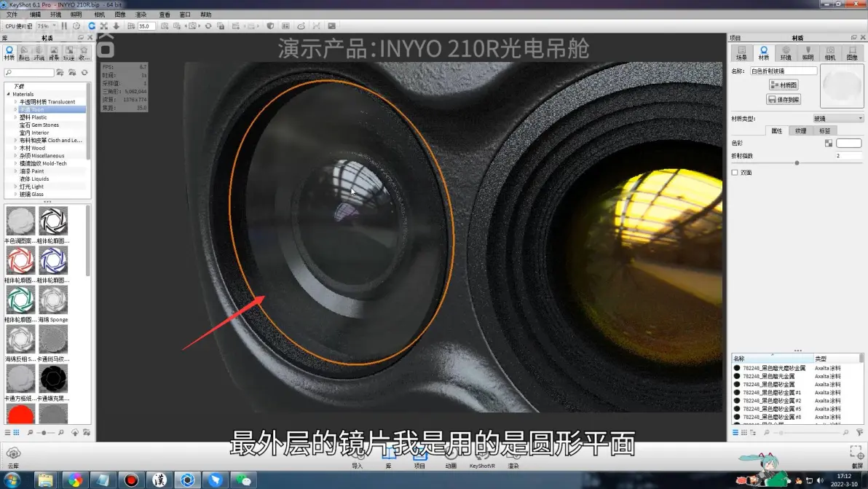Open the Colors library tab icon
This screenshot has height=489, width=868.
pos(24,52)
